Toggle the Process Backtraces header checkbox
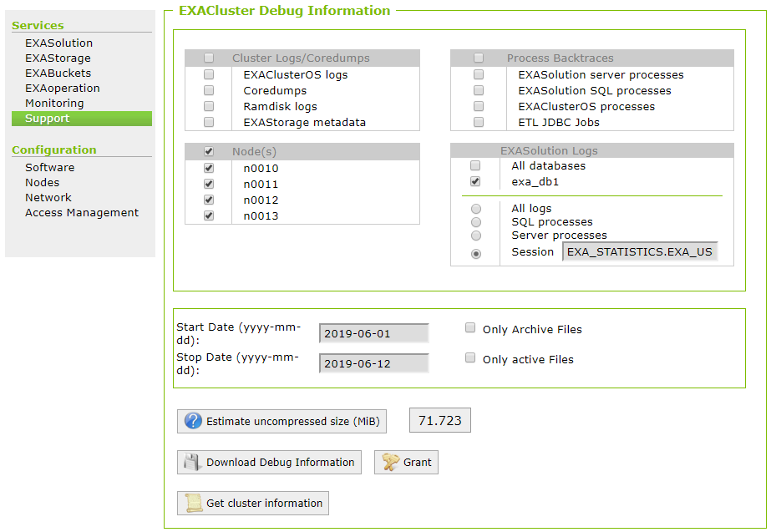771x532 pixels. pyautogui.click(x=479, y=58)
